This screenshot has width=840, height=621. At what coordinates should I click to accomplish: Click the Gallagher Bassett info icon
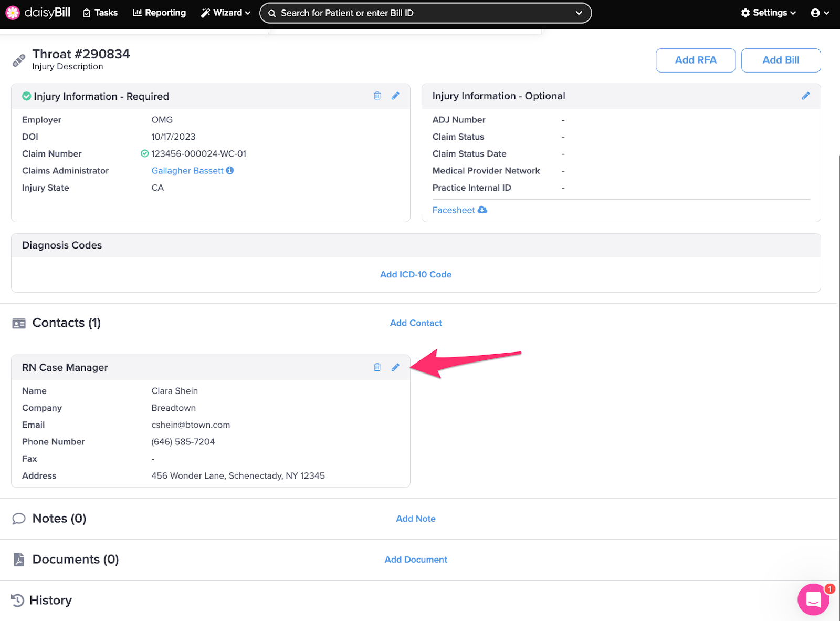point(230,170)
